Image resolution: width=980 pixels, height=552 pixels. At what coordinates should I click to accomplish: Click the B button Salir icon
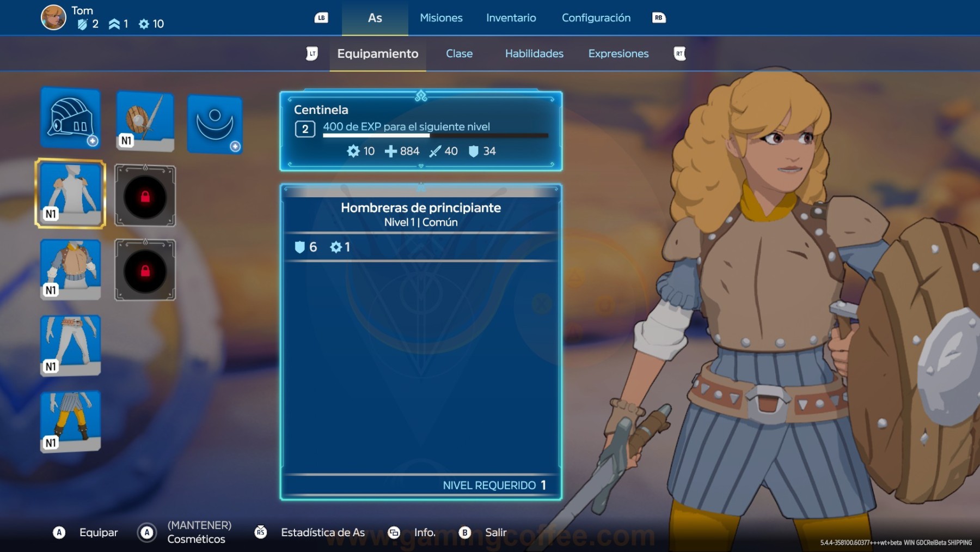click(464, 532)
